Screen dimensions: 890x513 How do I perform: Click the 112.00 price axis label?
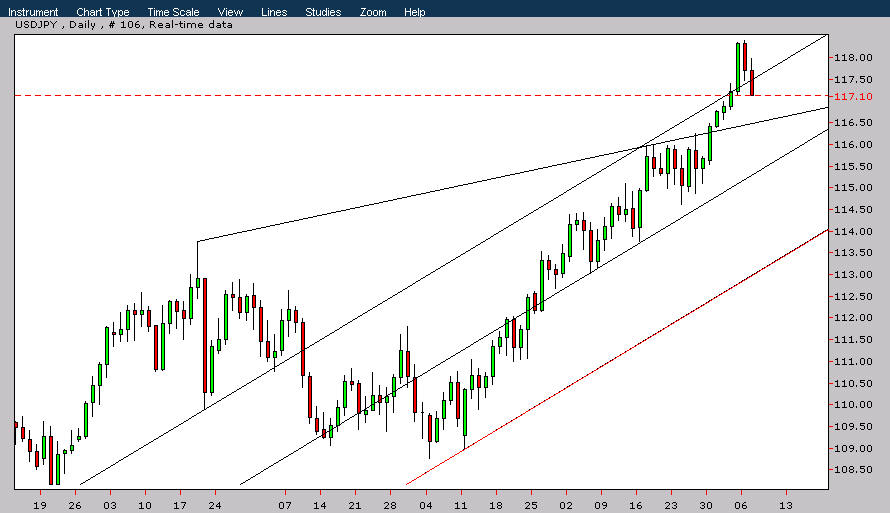(853, 318)
